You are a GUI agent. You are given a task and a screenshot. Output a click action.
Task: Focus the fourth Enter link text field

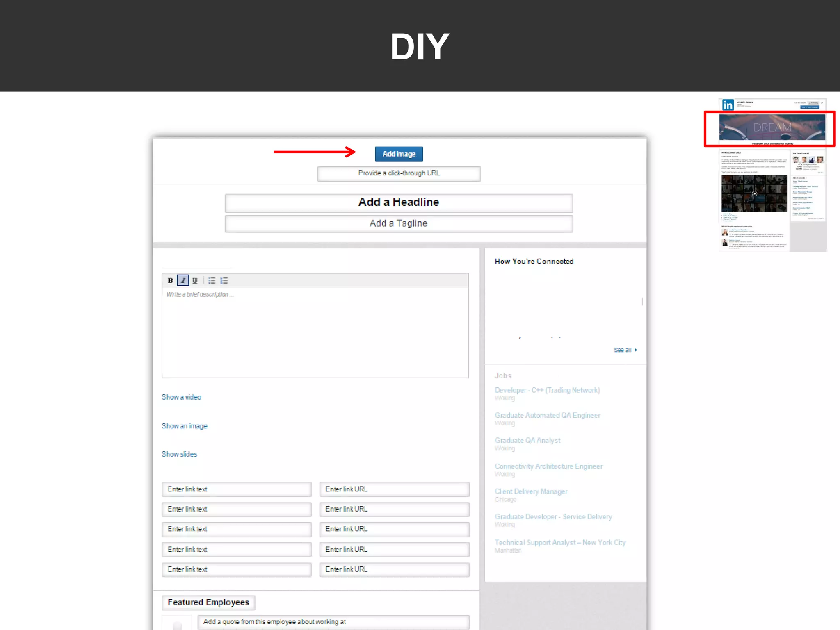pyautogui.click(x=237, y=550)
